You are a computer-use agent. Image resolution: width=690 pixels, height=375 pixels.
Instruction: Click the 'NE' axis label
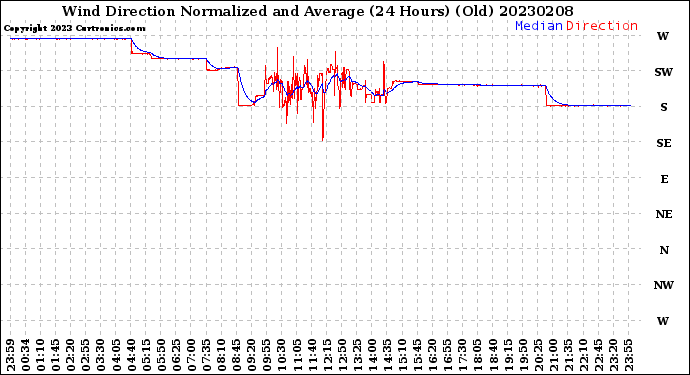(664, 214)
